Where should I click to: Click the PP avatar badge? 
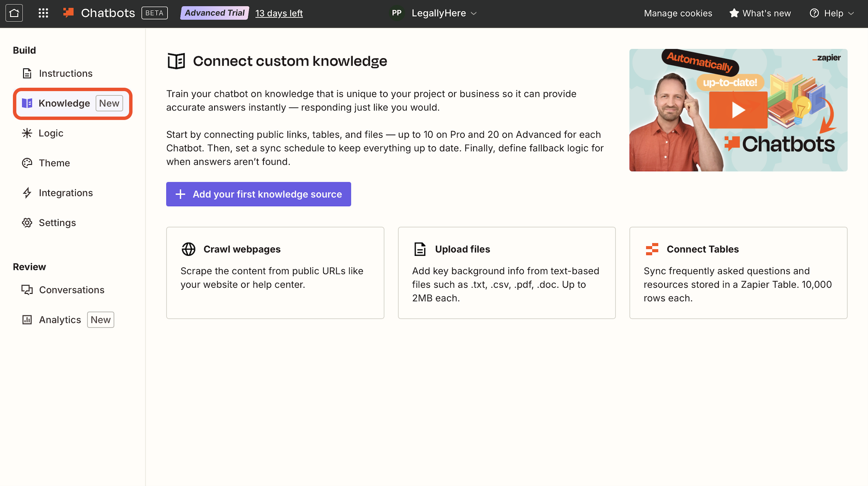click(396, 13)
